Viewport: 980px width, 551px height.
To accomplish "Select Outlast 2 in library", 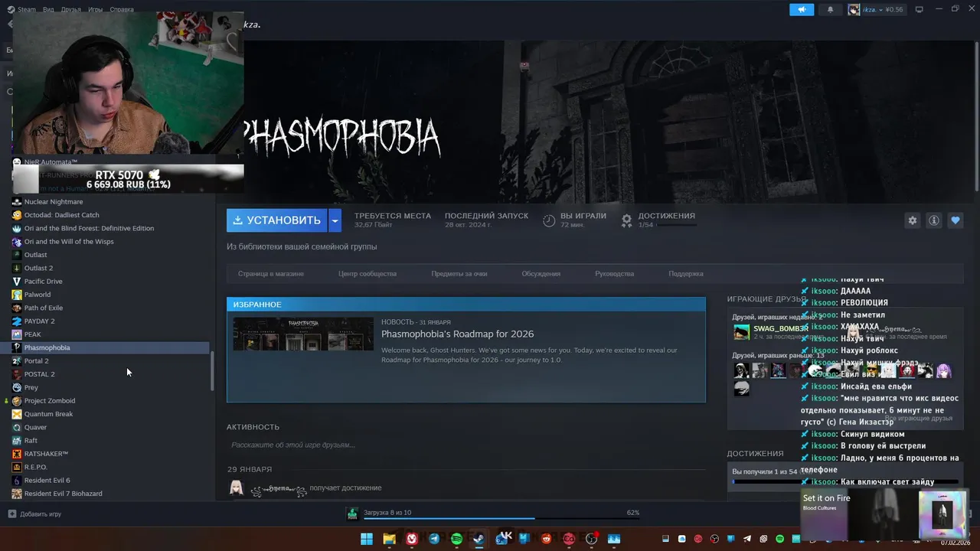I will (x=38, y=268).
